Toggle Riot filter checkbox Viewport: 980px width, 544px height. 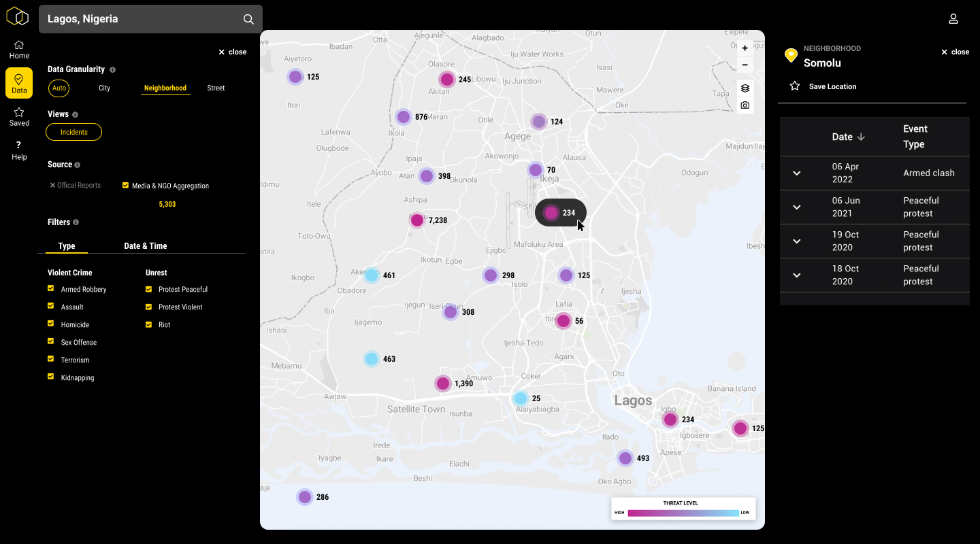[149, 324]
